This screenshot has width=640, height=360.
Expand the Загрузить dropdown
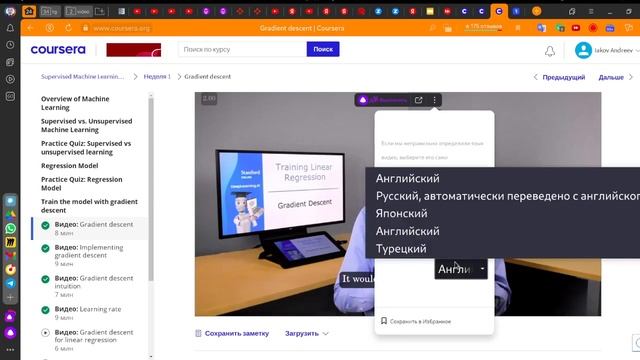click(x=307, y=333)
